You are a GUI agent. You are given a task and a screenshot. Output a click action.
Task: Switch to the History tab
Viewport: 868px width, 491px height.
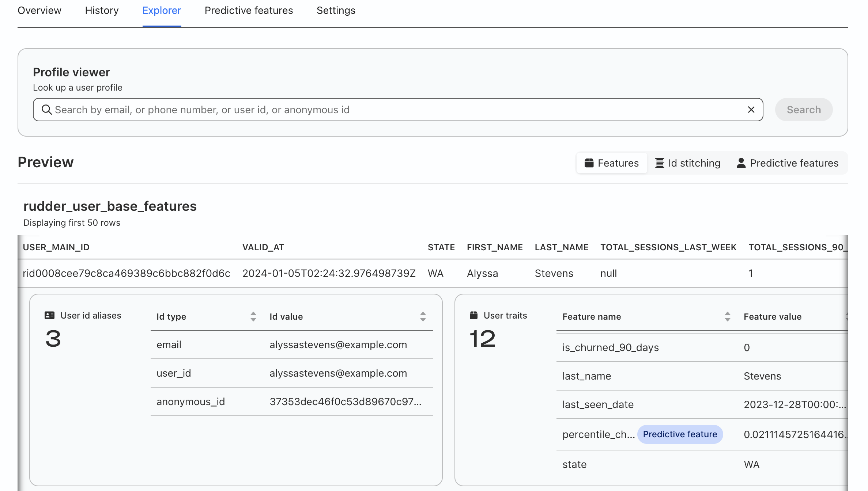(102, 11)
